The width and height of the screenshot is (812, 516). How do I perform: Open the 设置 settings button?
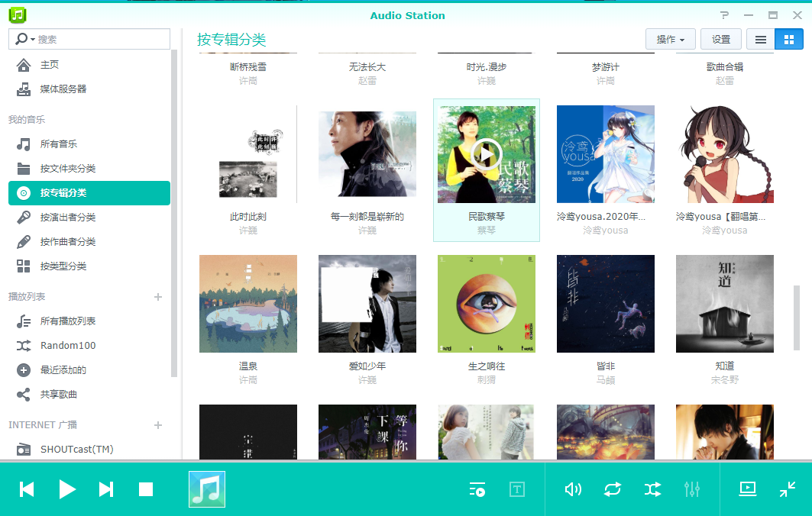pos(721,40)
